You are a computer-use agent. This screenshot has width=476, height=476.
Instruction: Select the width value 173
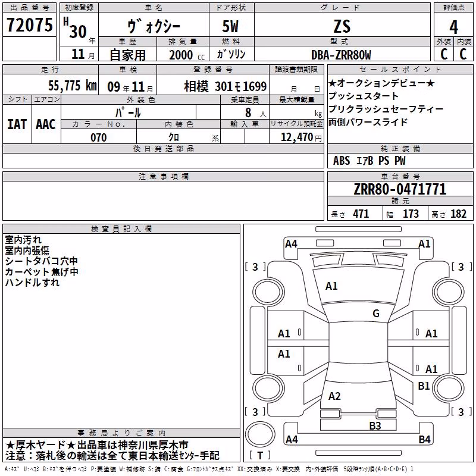point(411,214)
